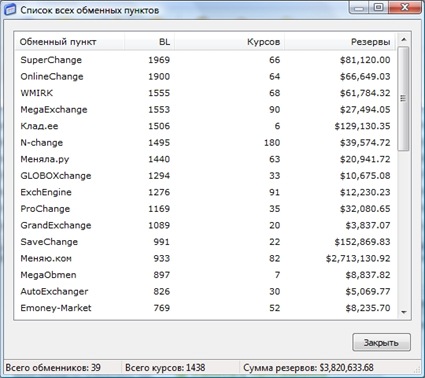The image size is (425, 378).
Task: Click the BL value 991
Action: (162, 242)
